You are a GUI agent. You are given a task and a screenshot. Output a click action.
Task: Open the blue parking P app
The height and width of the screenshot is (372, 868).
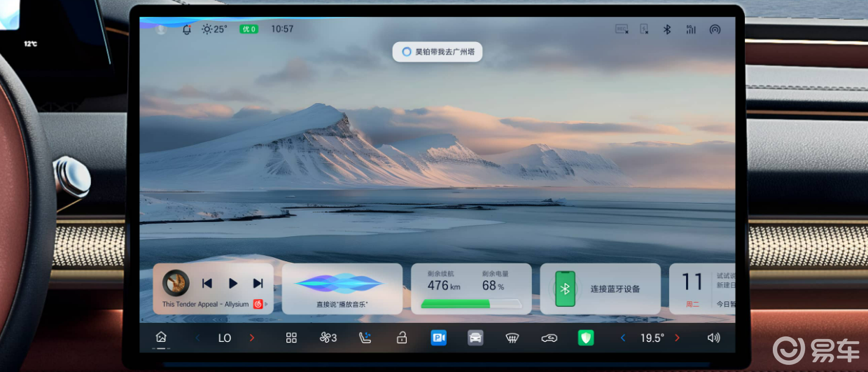[x=439, y=338]
